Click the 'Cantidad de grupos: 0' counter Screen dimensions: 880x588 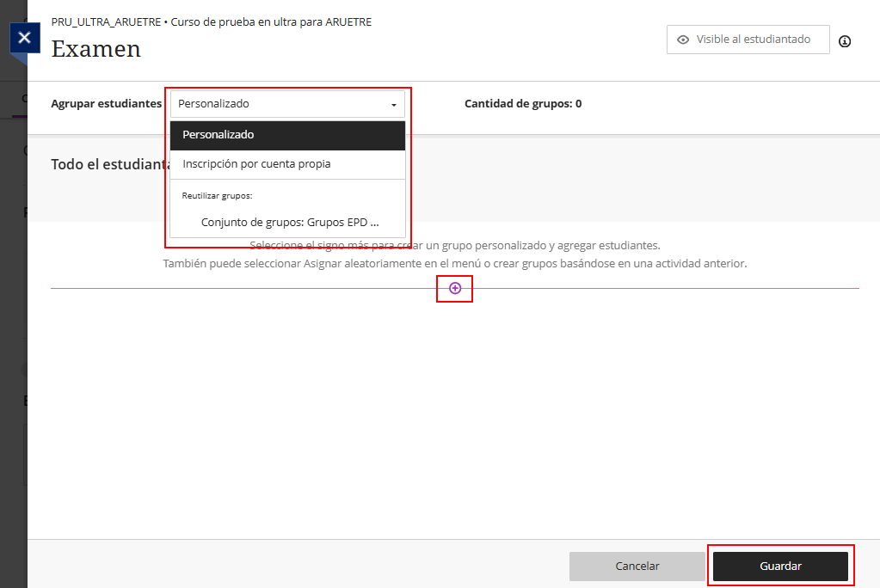(522, 104)
